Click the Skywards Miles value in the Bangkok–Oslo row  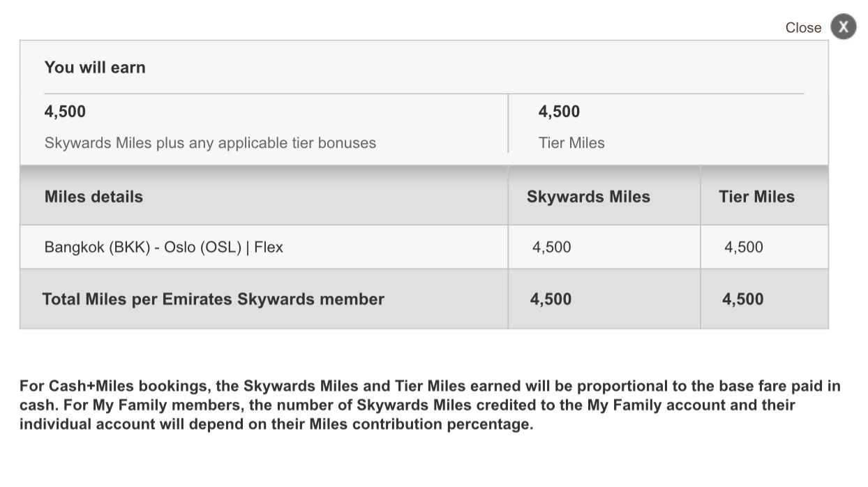tap(551, 247)
